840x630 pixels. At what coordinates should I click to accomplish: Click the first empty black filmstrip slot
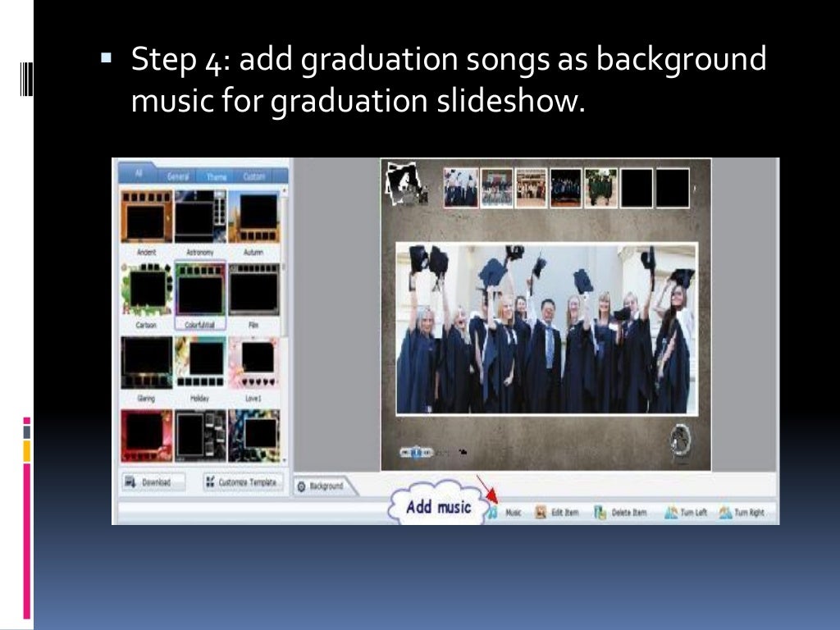637,188
